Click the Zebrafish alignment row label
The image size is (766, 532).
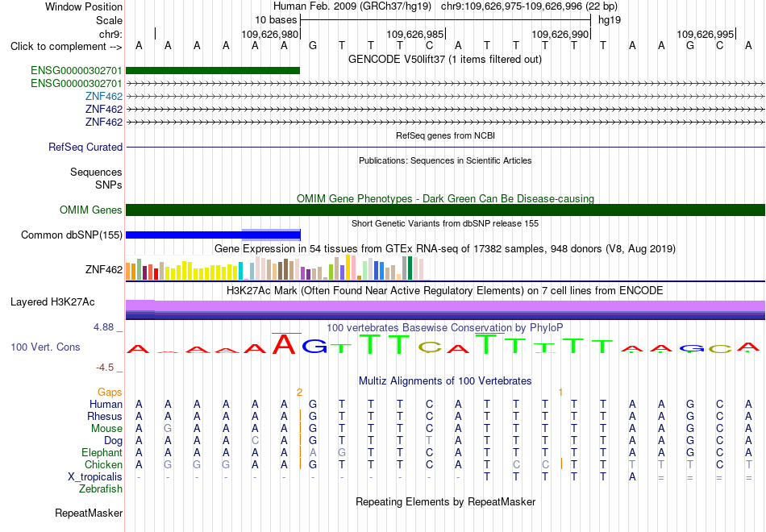(101, 489)
